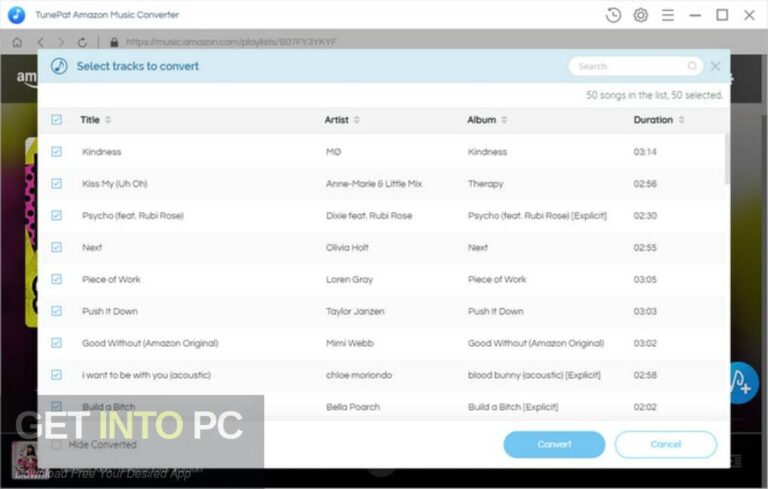
Task: Click the track list vertical scrollbar
Action: click(726, 159)
